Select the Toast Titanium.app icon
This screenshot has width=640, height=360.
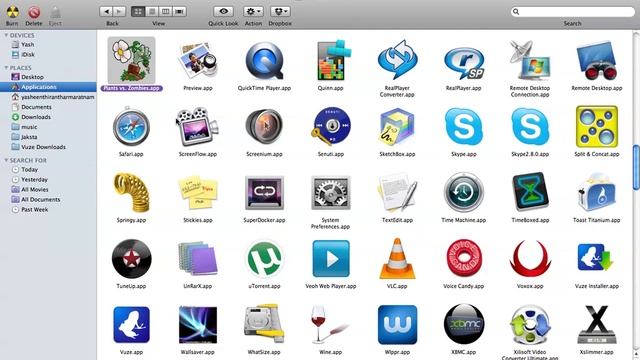597,192
